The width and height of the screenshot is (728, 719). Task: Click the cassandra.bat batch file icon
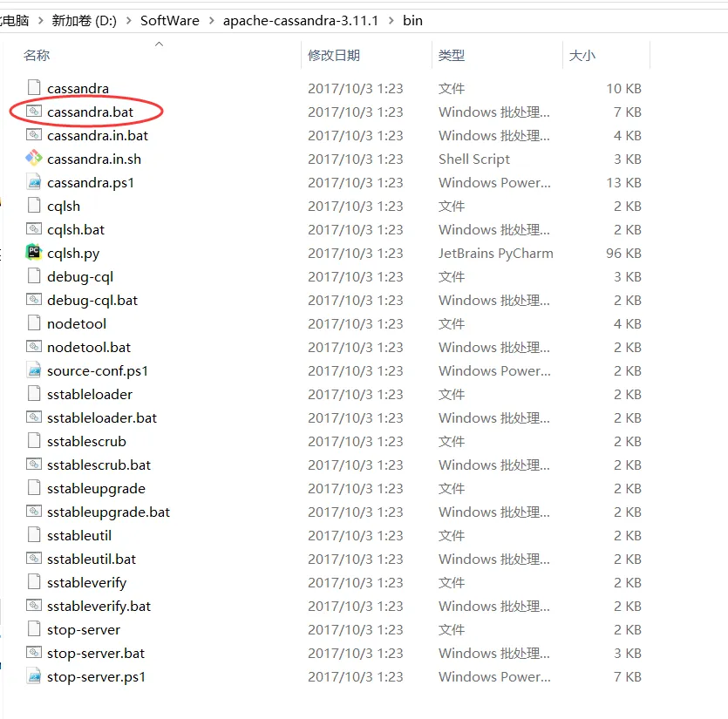[x=34, y=112]
